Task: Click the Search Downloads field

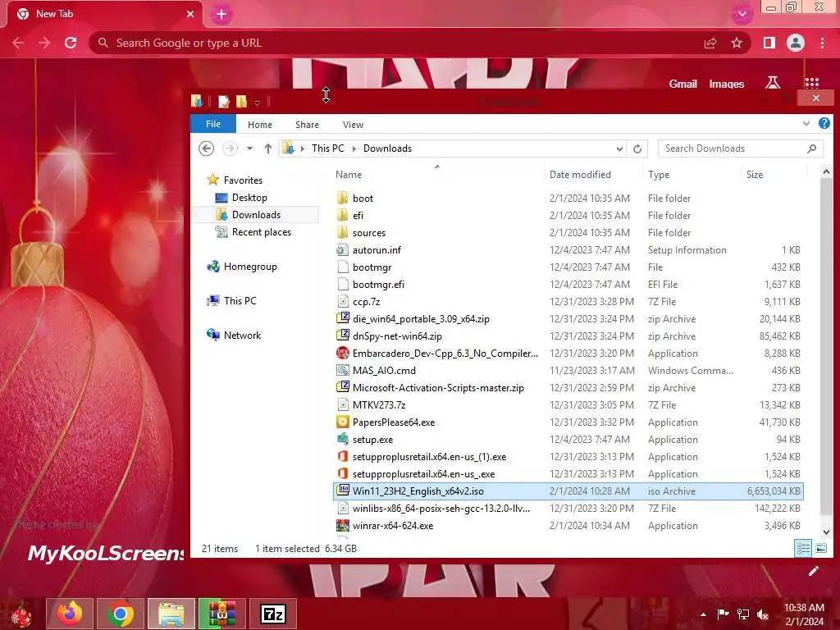Action: click(x=741, y=148)
